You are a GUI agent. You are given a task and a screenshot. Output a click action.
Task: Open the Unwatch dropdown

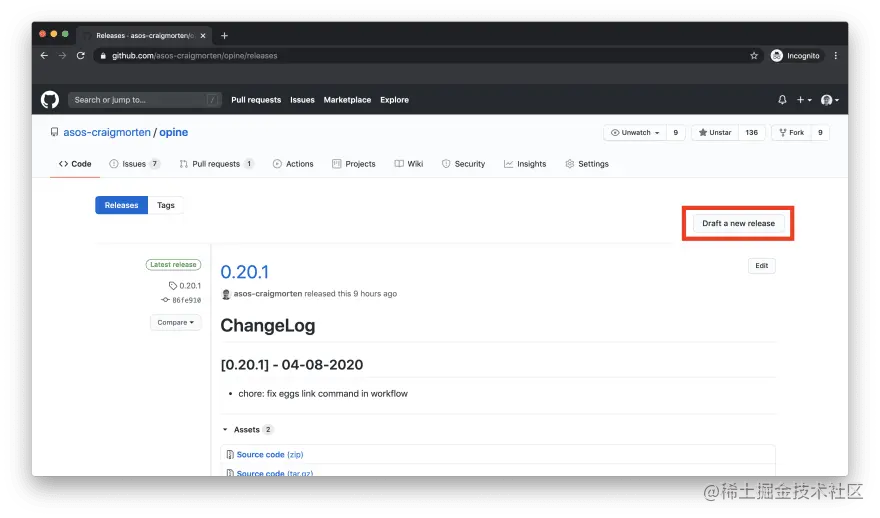pyautogui.click(x=635, y=132)
